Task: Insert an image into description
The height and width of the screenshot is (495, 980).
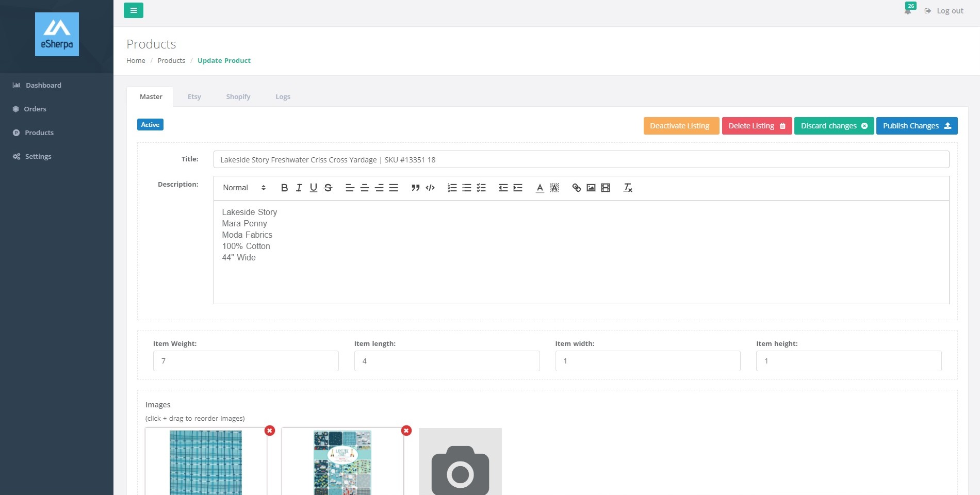Action: coord(591,188)
